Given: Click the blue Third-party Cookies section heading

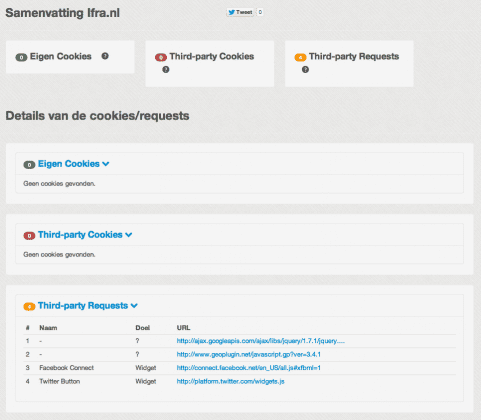Looking at the screenshot, I should tap(80, 235).
